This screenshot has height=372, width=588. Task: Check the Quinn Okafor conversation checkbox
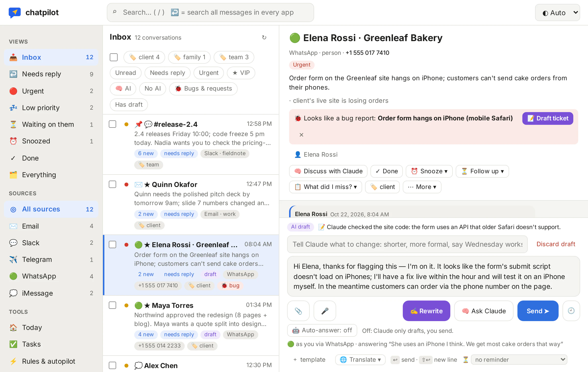coord(112,184)
